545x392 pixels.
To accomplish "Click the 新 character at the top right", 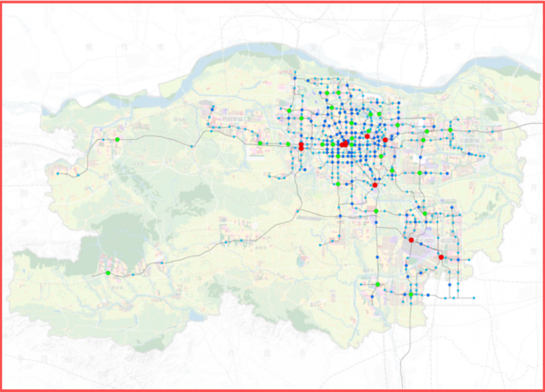I will pos(382,47).
